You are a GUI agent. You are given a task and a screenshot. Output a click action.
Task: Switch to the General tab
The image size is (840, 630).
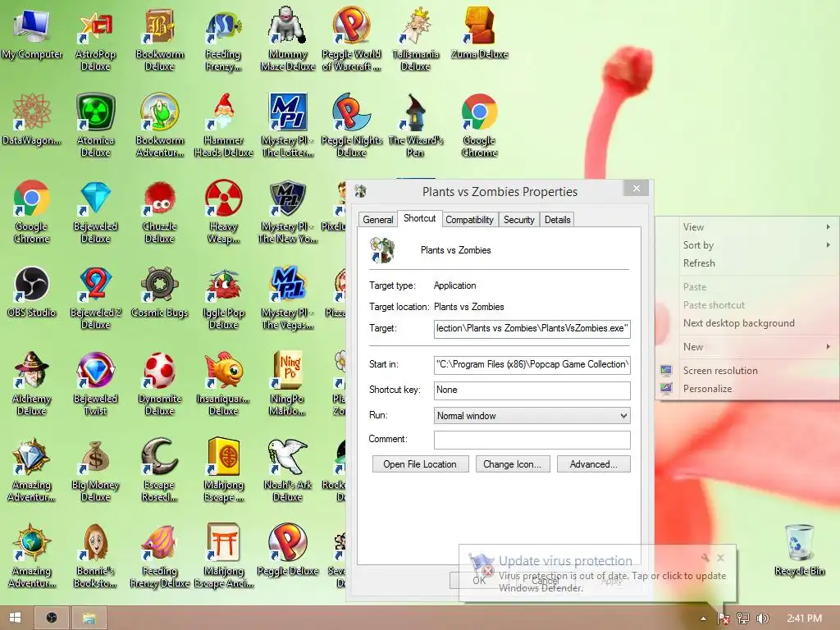tap(377, 220)
